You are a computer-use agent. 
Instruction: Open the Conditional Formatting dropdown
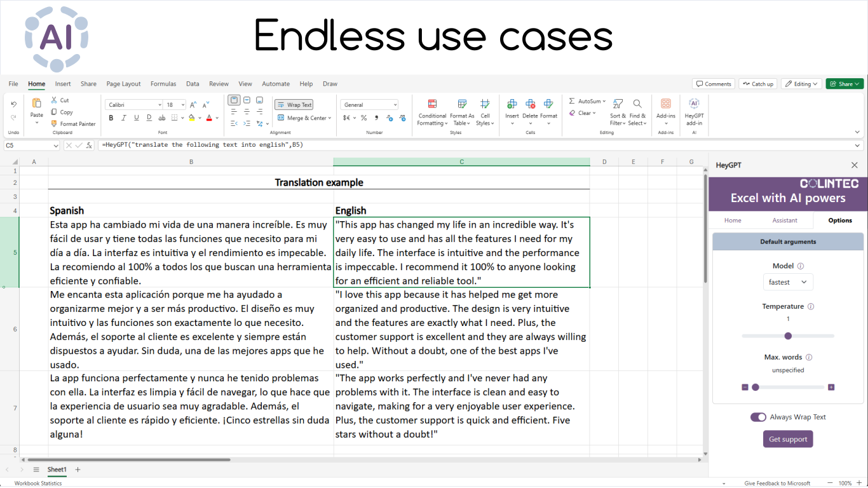[x=432, y=112]
